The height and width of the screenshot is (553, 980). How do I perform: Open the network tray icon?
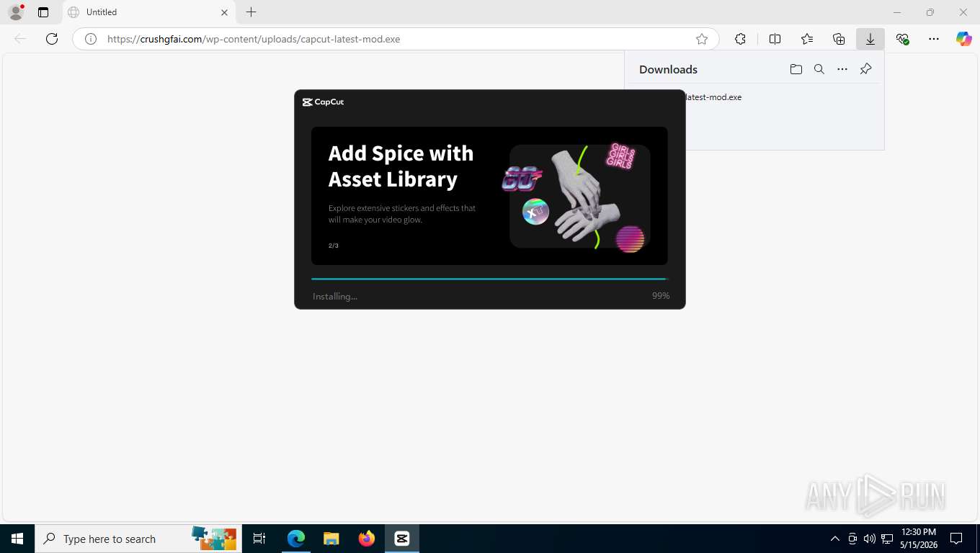pos(887,539)
